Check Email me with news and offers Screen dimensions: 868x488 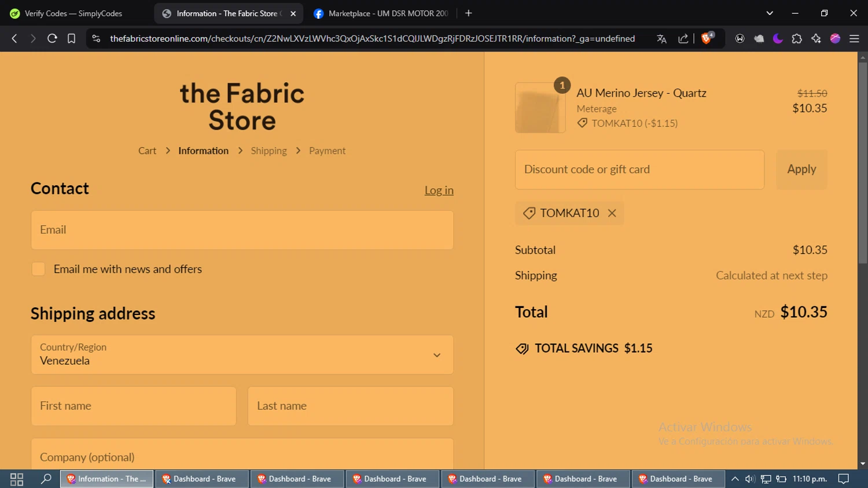[38, 269]
